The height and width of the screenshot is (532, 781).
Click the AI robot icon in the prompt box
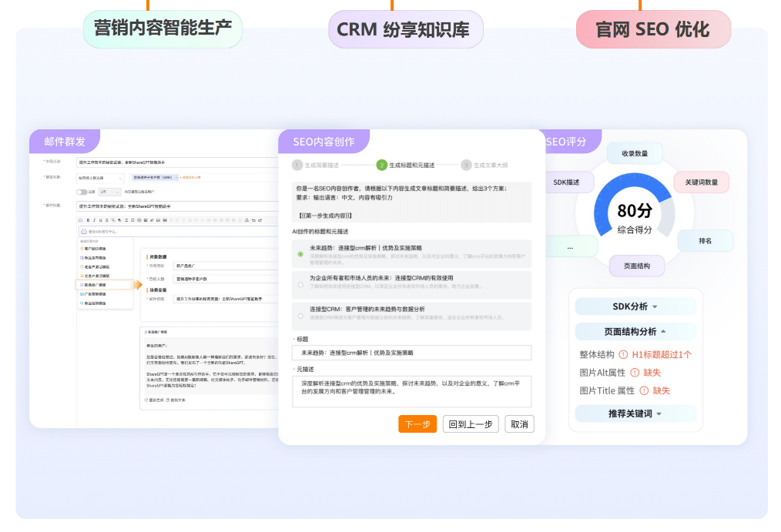[84, 231]
